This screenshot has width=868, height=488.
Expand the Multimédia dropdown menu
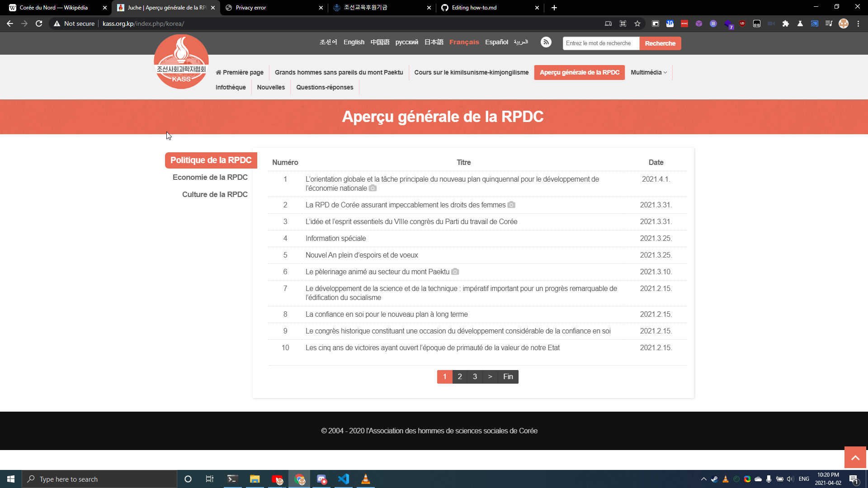click(x=649, y=72)
